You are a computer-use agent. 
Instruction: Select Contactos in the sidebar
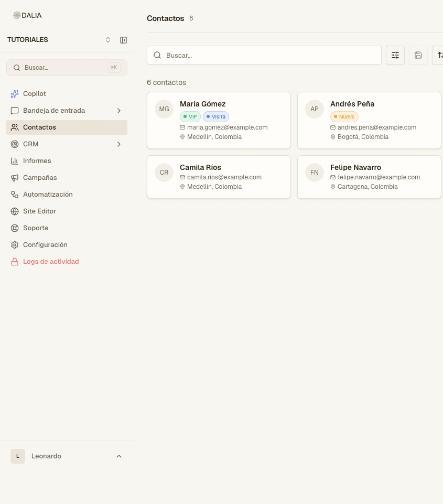click(67, 127)
